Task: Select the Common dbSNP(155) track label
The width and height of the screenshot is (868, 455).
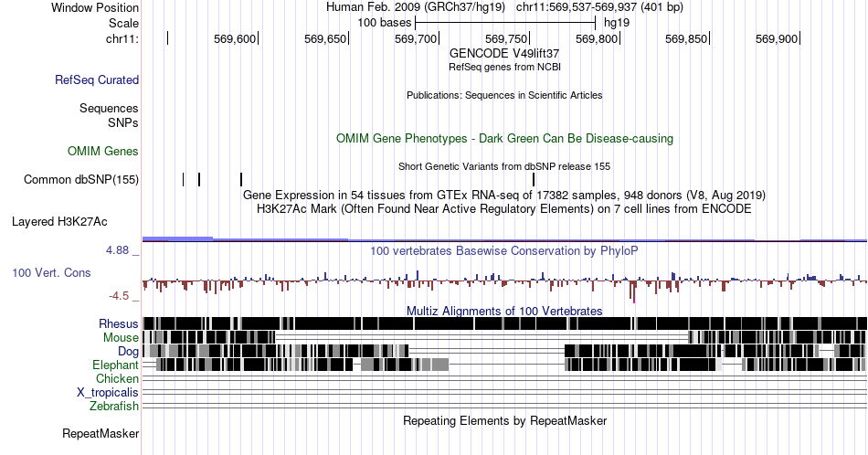Action: pyautogui.click(x=81, y=179)
